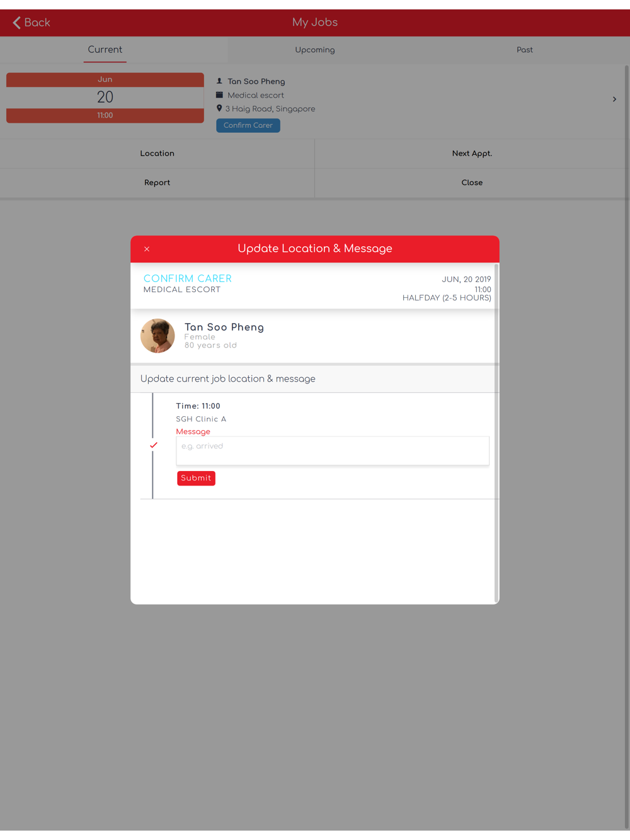
Task: Click the job's Close option
Action: pos(472,183)
